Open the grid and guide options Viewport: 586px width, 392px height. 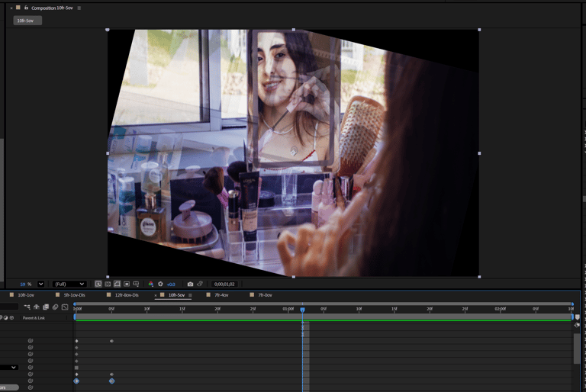pyautogui.click(x=136, y=284)
